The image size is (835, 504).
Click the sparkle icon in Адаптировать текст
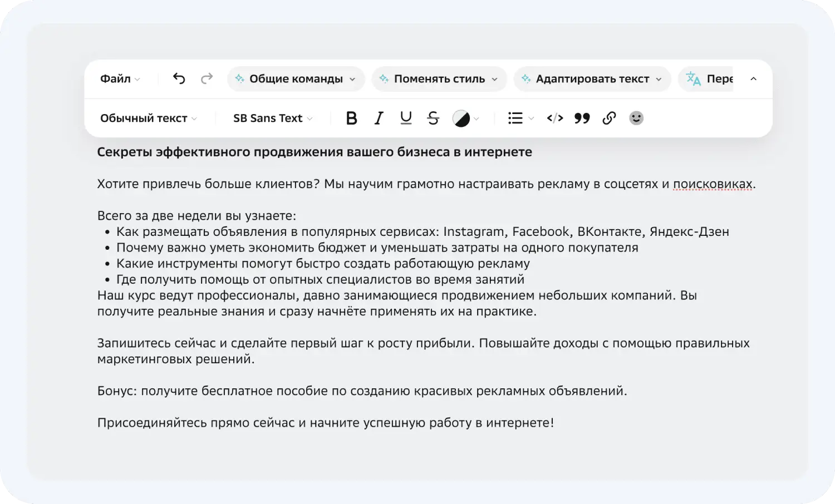click(x=526, y=78)
